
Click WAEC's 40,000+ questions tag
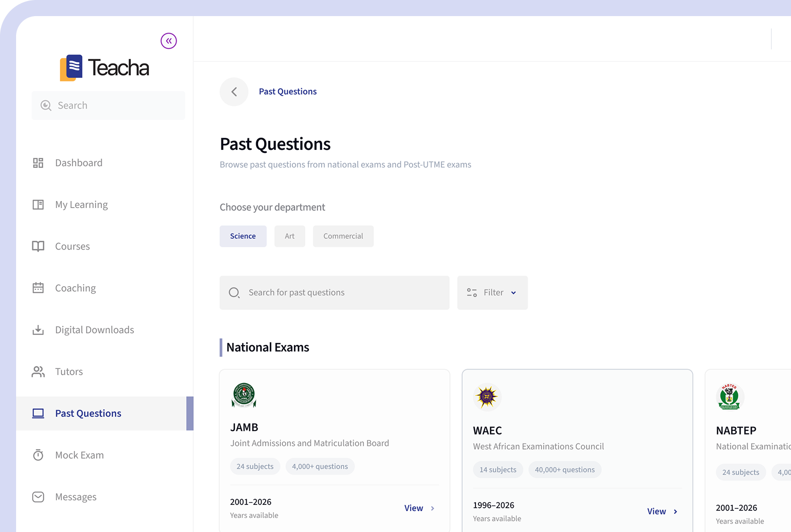coord(565,470)
